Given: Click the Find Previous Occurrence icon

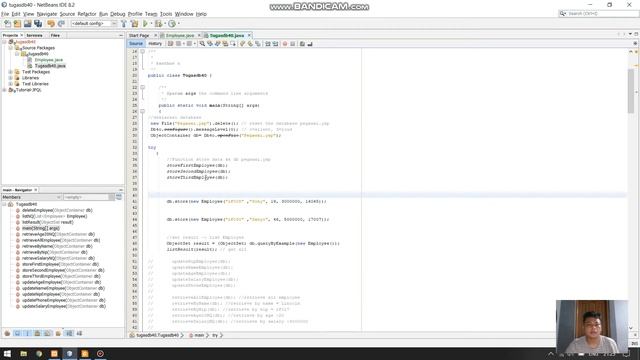Looking at the screenshot, I should click(210, 43).
